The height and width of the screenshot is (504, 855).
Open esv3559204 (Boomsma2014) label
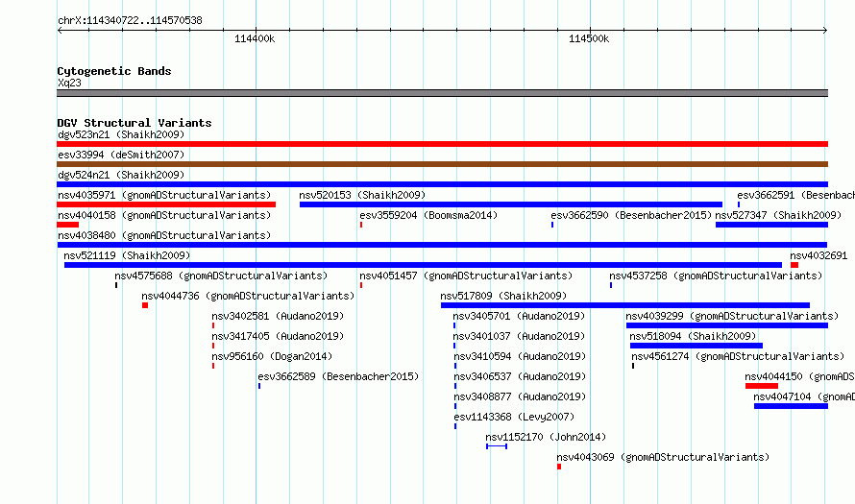point(428,215)
